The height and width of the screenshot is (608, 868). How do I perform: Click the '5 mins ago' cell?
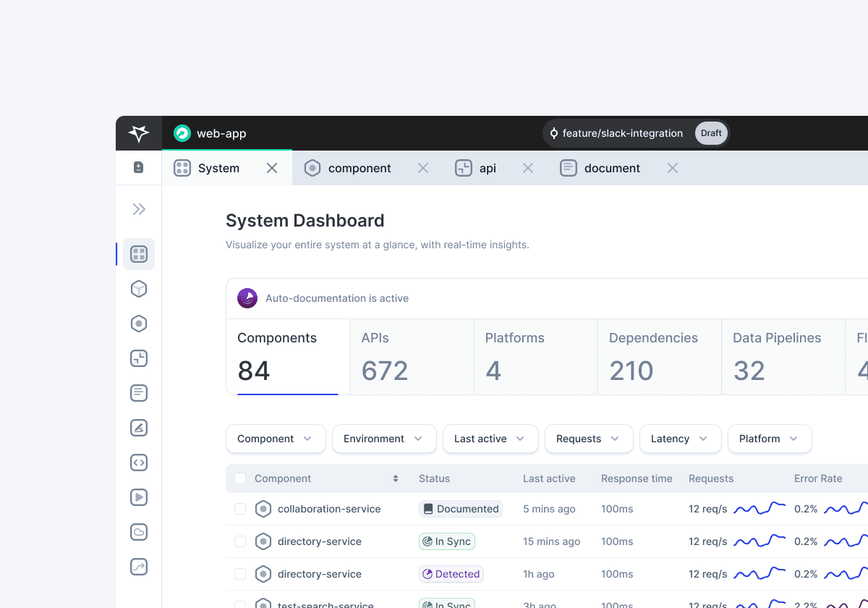549,509
